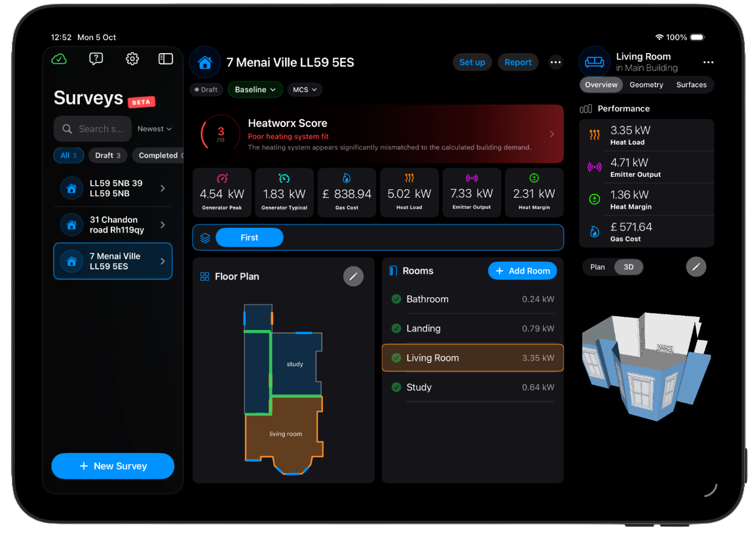Click the Heatworx Score 3/10 gauge ring
This screenshot has width=756, height=533.
(x=220, y=134)
